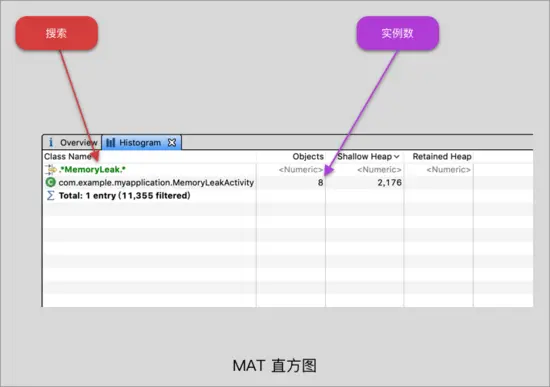The width and height of the screenshot is (550, 387).
Task: Edit the .*MemoryLeak.* class name filter
Action: 92,169
